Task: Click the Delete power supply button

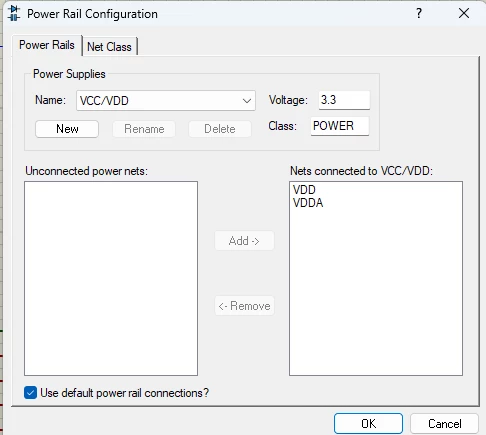Action: [x=220, y=129]
